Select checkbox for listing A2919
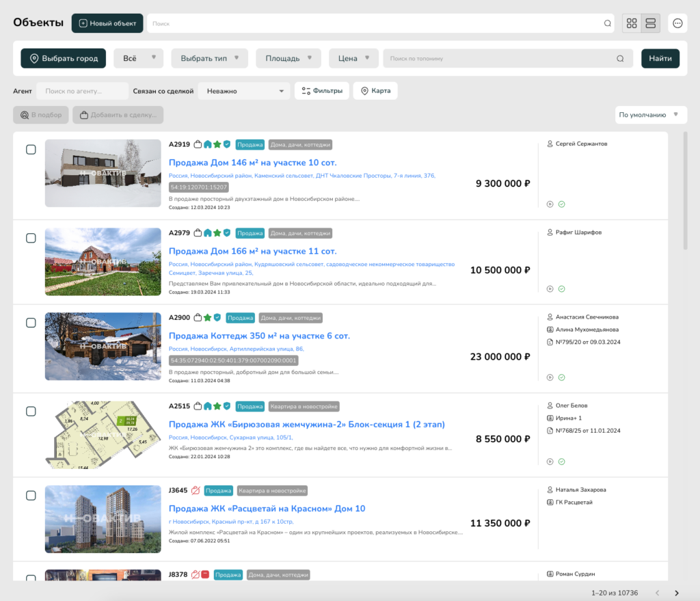The height and width of the screenshot is (601, 700). click(31, 150)
